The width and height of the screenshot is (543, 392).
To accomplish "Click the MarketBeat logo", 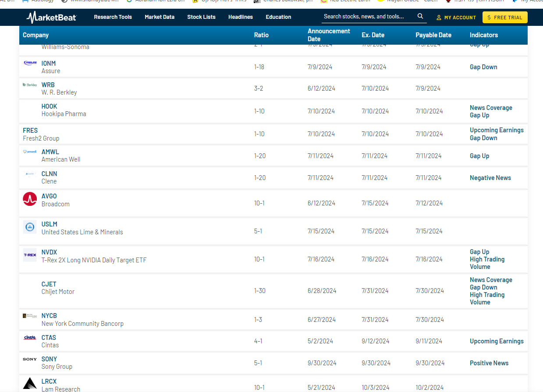I will pyautogui.click(x=51, y=17).
